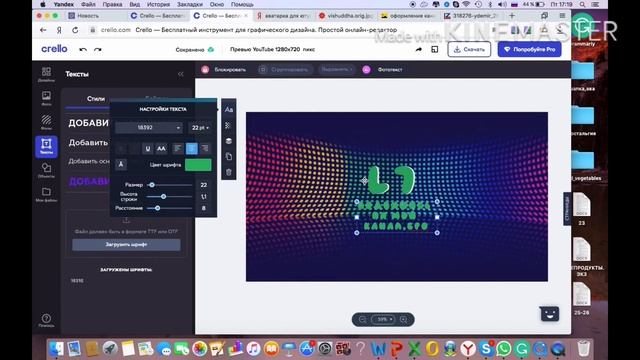Viewport: 640px width, 360px height.
Task: Click the Redo arrow in Crello header
Action: 98,49
